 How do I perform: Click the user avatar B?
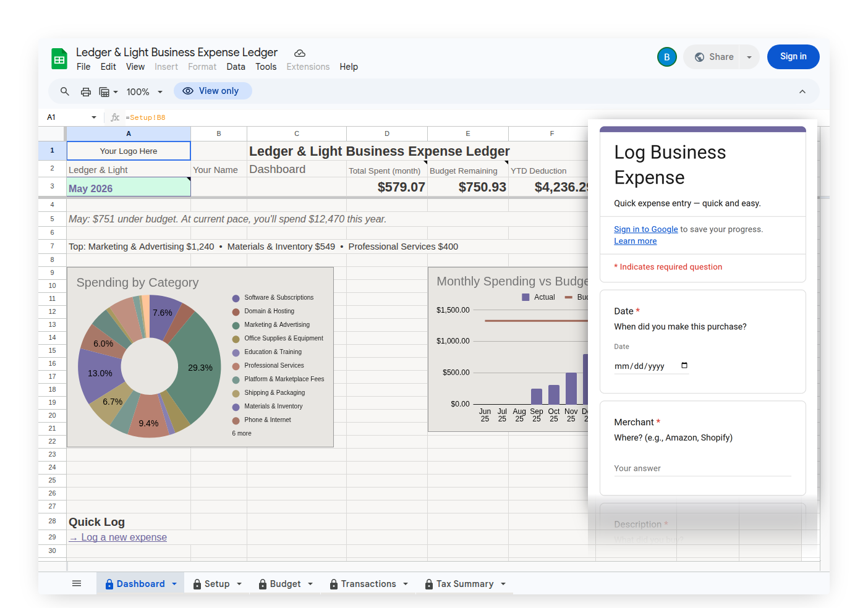pos(666,57)
